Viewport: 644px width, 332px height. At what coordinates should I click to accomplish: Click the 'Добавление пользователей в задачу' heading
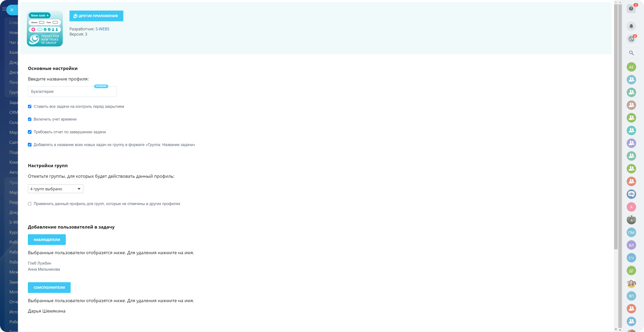[x=71, y=227]
